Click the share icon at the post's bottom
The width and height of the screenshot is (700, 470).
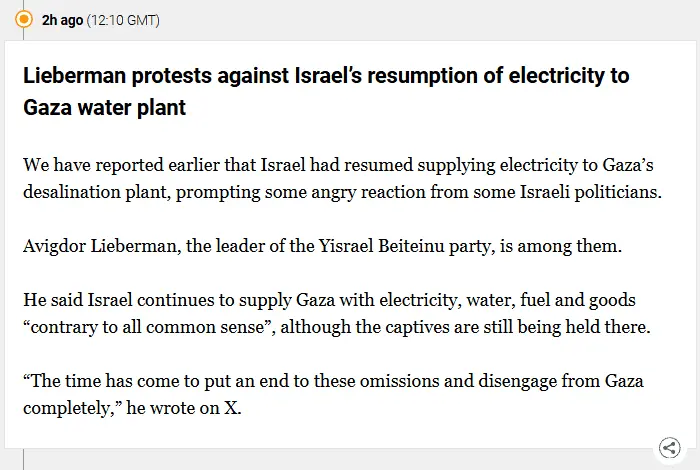[x=669, y=448]
